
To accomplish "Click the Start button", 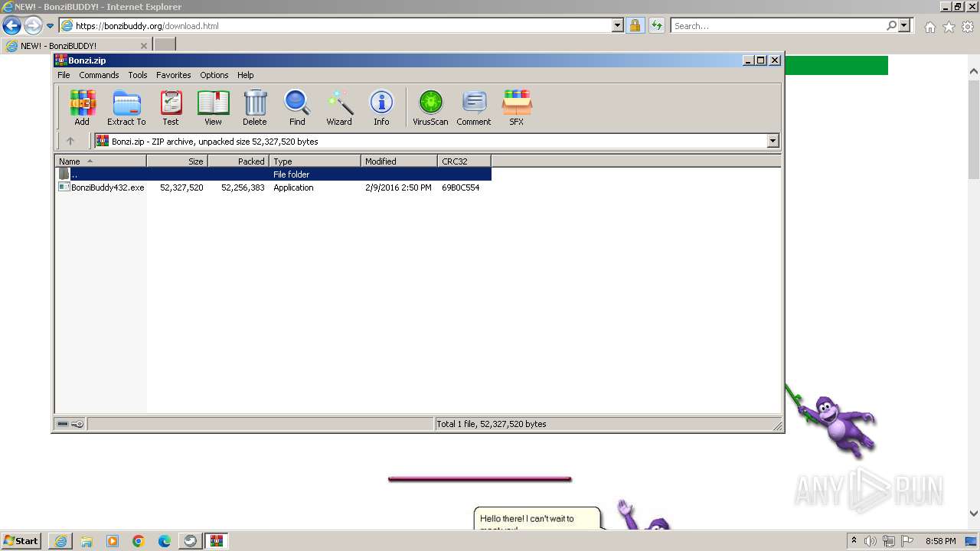I will [21, 540].
